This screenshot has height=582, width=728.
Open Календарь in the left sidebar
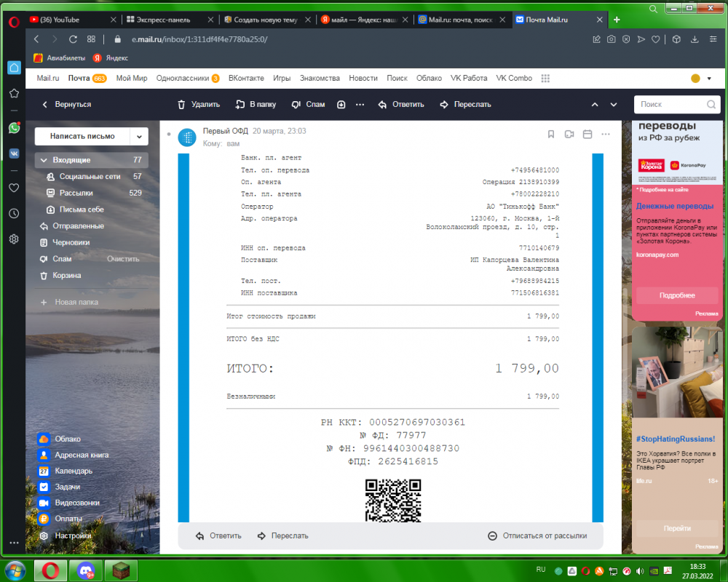(x=66, y=471)
